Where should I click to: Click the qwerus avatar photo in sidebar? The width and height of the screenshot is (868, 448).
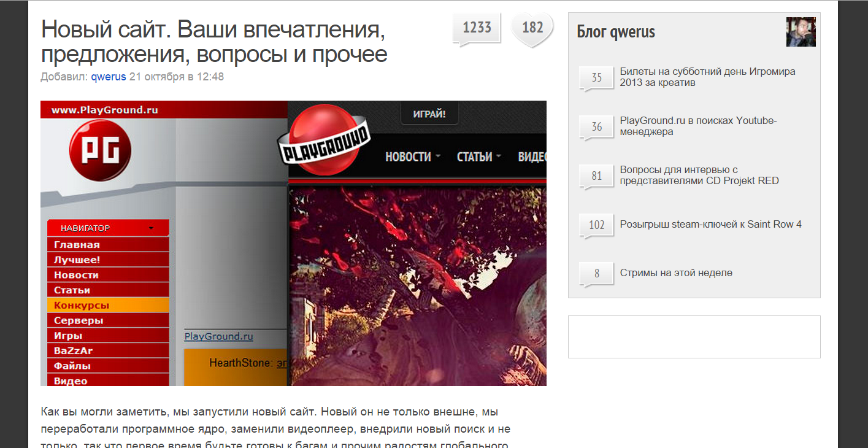(801, 32)
